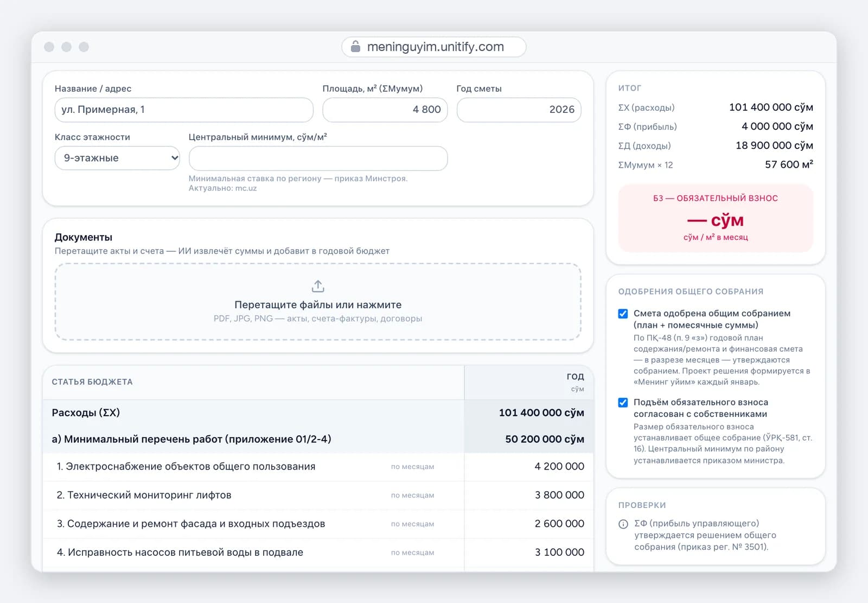Click the 50 200 000 сўм subtotal
Image resolution: width=868 pixels, height=603 pixels.
[545, 439]
